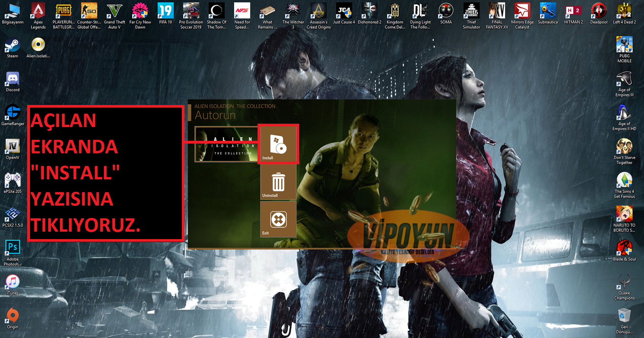Click Exit in the Autorun window
The width and height of the screenshot is (644, 338).
[278, 219]
